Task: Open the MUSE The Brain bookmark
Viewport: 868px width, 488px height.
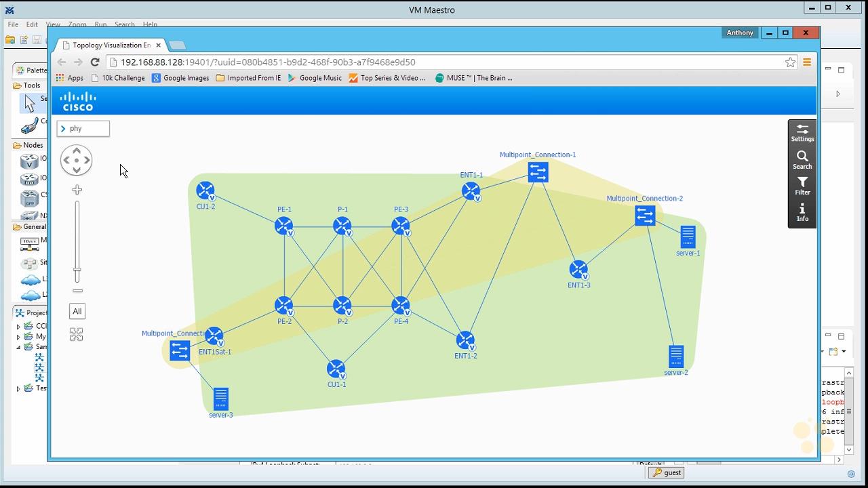Action: [x=474, y=78]
